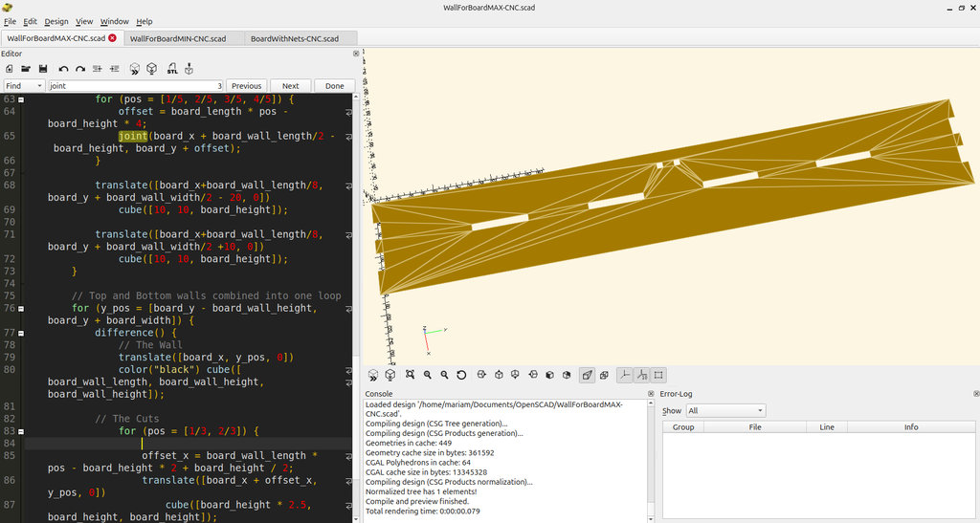The image size is (980, 523).
Task: Toggle Show Edges in viewport
Action: 658,375
